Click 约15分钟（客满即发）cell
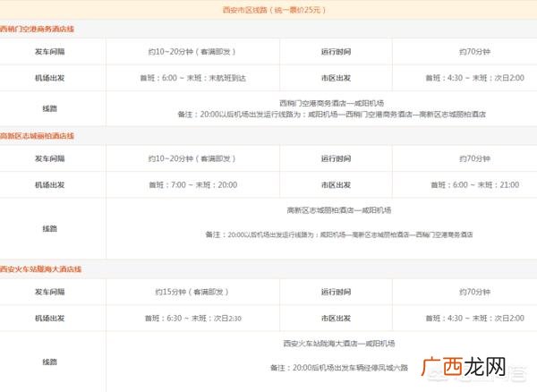Viewport: 537px width, 392px height. point(192,292)
